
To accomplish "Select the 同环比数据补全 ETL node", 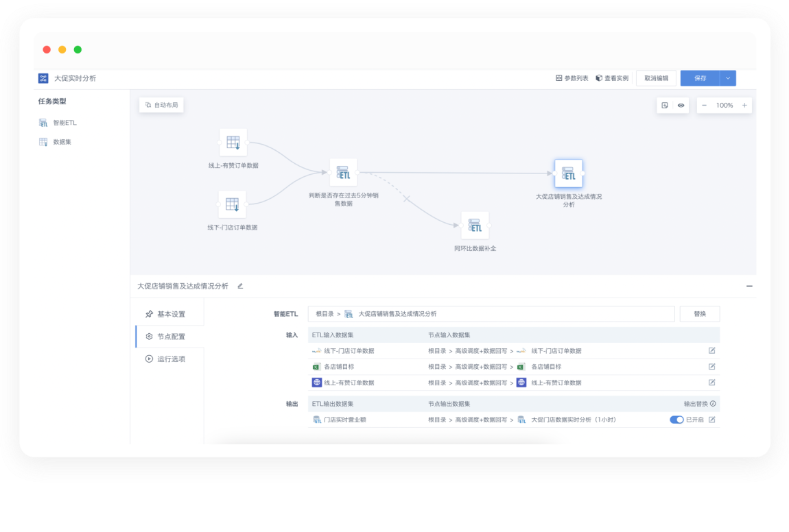I will (x=475, y=226).
